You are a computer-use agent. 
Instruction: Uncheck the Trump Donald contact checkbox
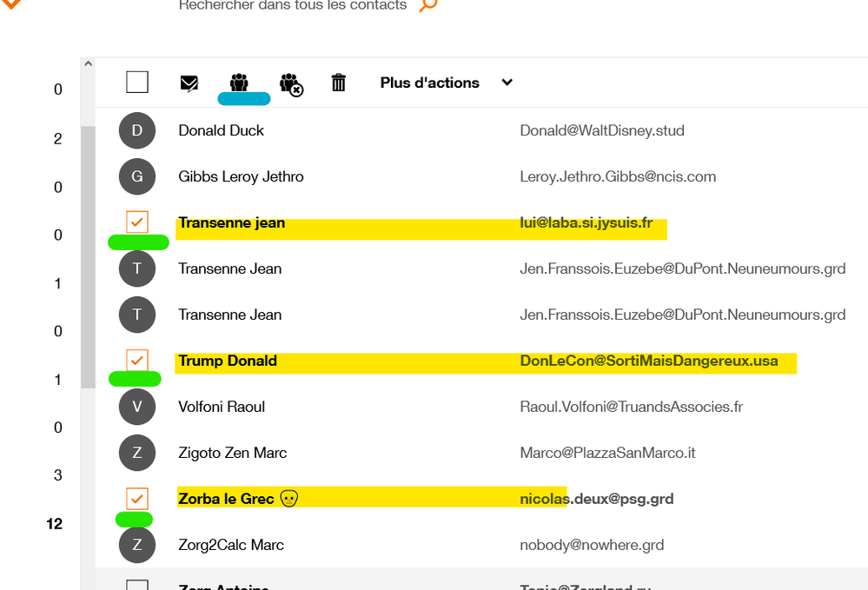point(136,361)
